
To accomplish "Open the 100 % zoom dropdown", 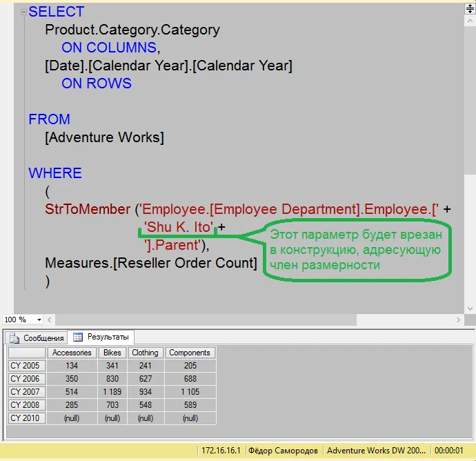I will point(39,320).
